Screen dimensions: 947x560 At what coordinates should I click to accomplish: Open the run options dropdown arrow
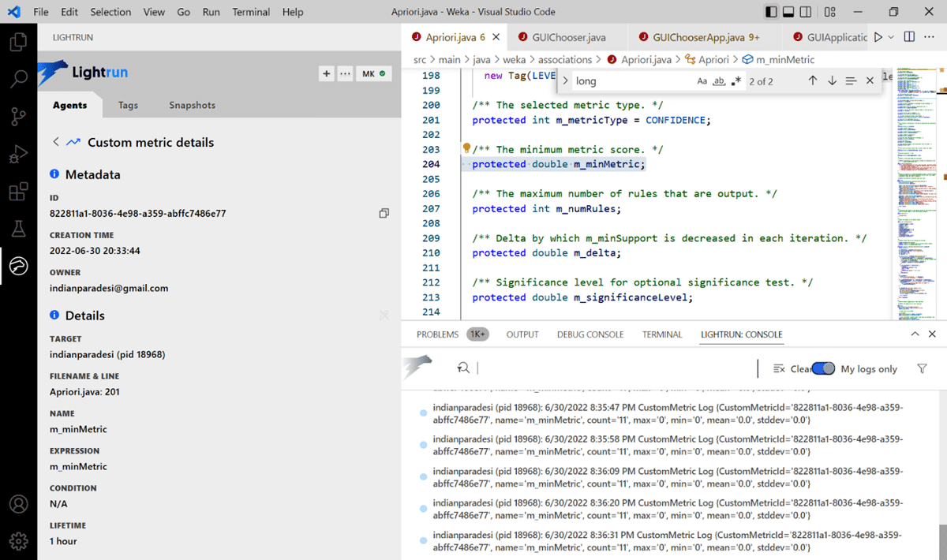point(891,37)
